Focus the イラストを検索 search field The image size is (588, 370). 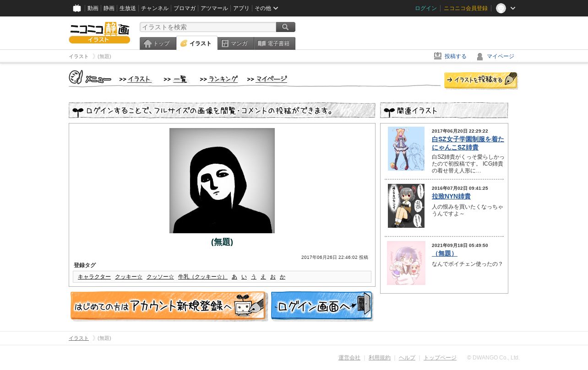click(208, 27)
